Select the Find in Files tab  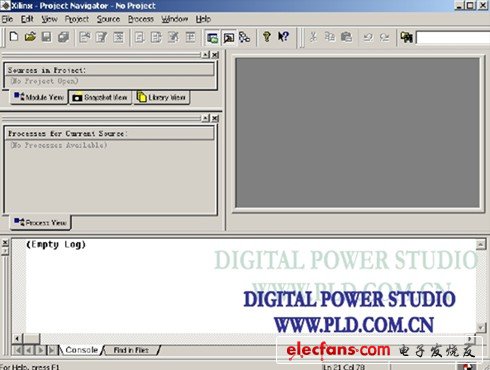(x=131, y=350)
